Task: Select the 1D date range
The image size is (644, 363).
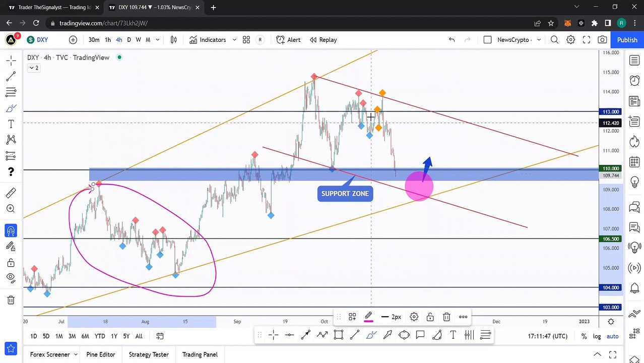Action: tap(33, 336)
